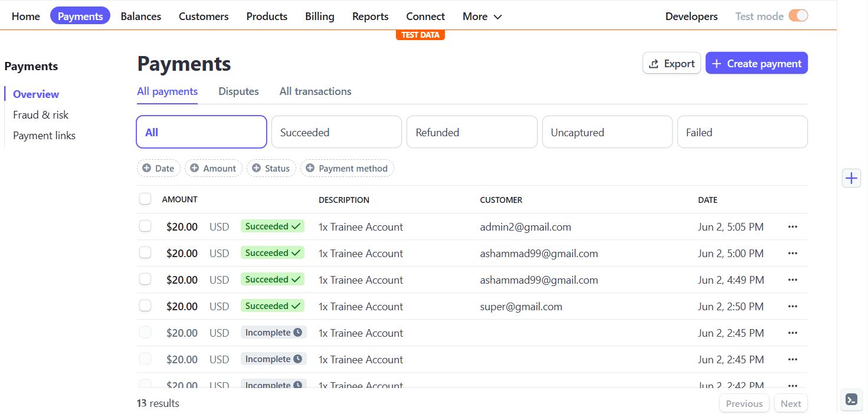Screen dimensions: 868x414
Task: Open actions menu for super@gmail.com payment
Action: click(792, 306)
